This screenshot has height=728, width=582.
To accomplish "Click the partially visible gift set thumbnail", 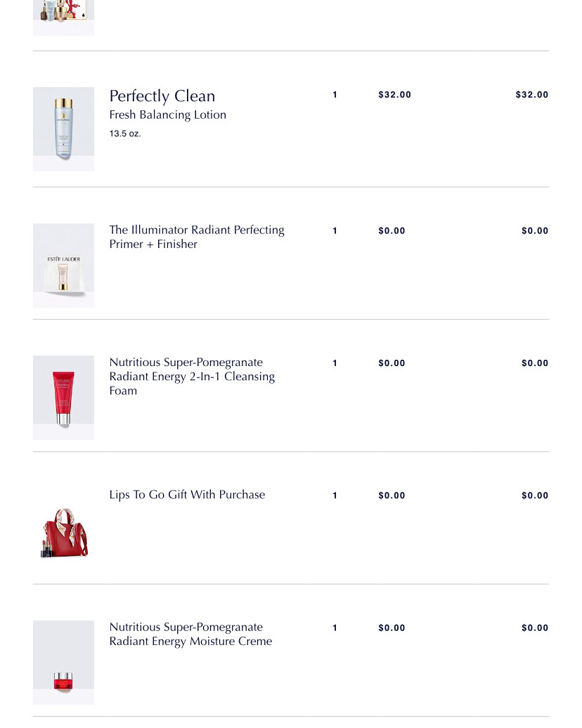I will pos(63,17).
